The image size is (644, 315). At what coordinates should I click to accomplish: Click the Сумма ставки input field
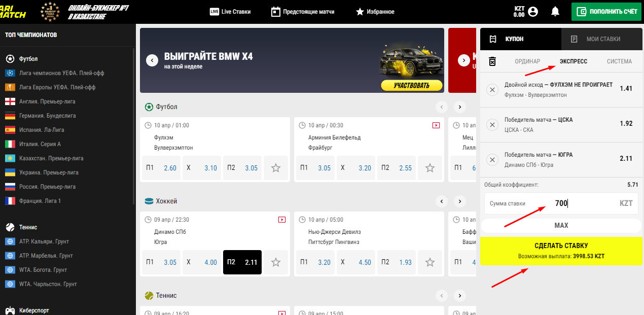point(561,203)
